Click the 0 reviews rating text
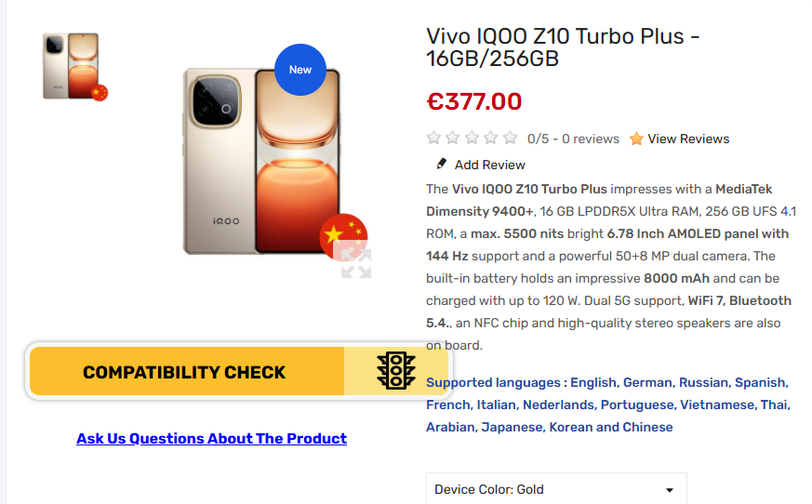The image size is (812, 504). (x=573, y=139)
